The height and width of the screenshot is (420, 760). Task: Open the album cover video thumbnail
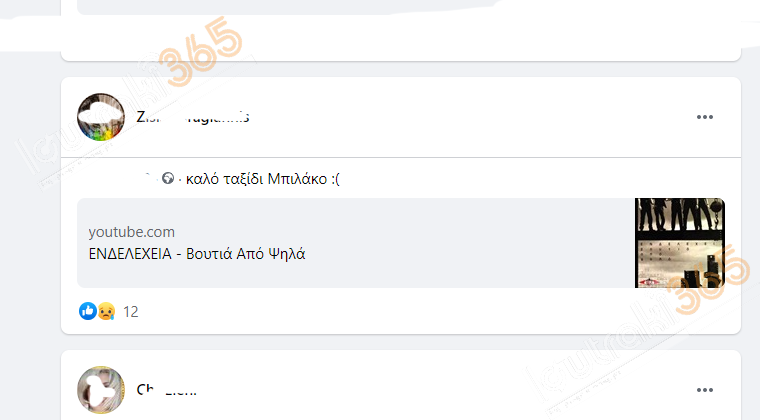tap(680, 243)
